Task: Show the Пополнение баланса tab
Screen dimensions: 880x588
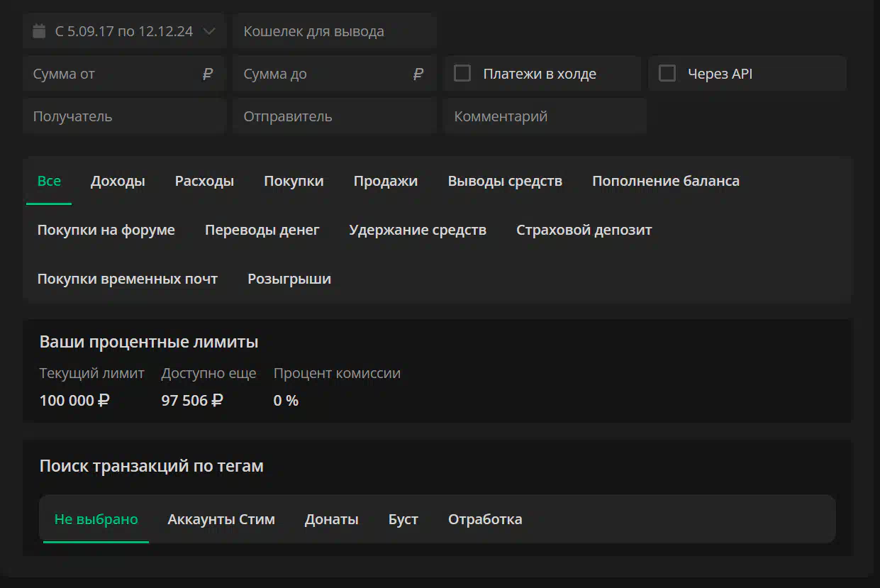Action: click(x=666, y=181)
